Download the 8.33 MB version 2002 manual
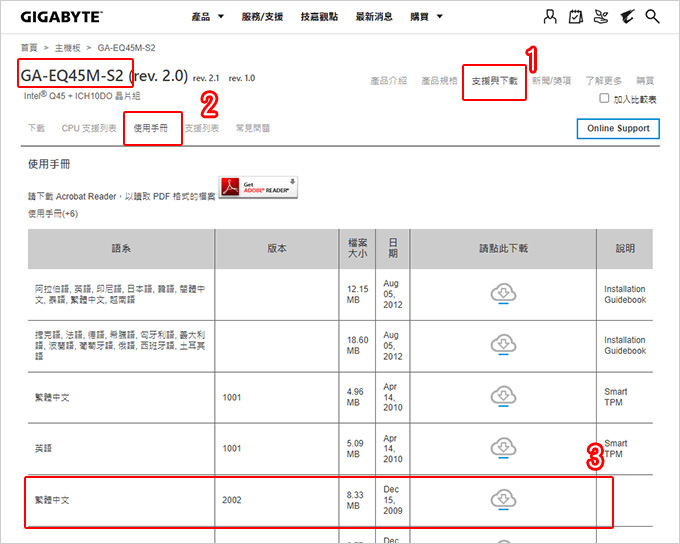Image resolution: width=680 pixels, height=544 pixels. [503, 499]
